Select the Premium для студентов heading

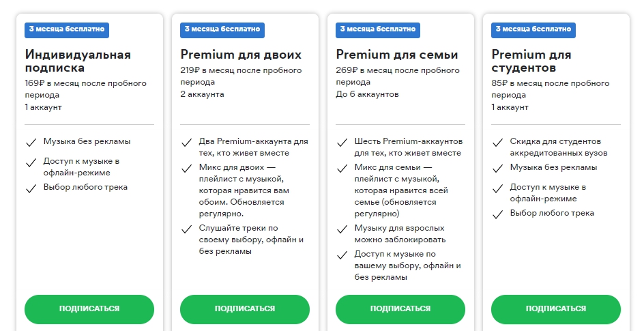(x=531, y=61)
